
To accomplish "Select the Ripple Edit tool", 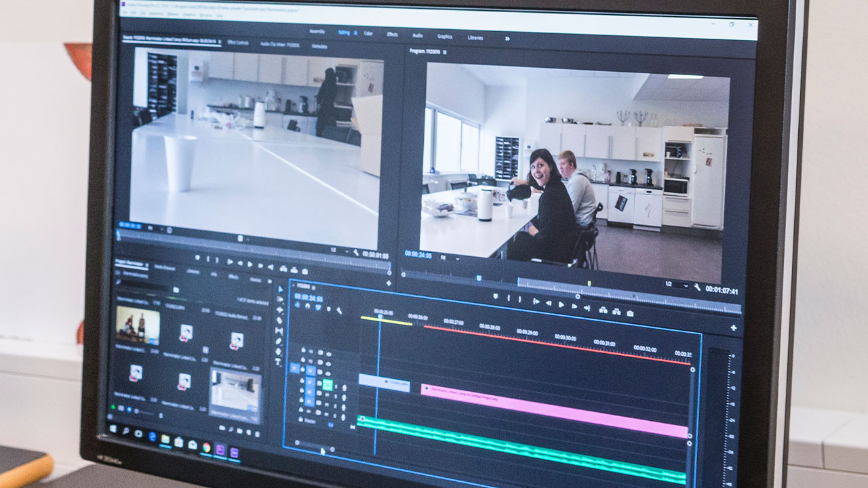I will (280, 310).
